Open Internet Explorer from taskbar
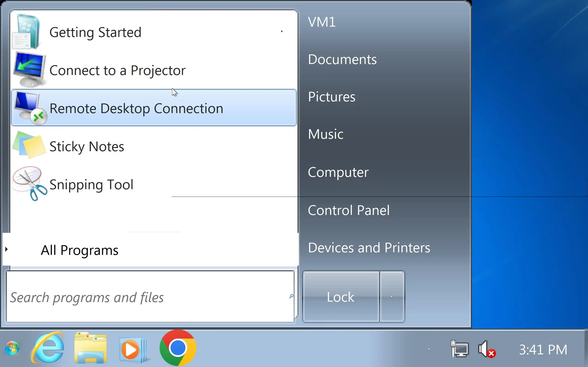The width and height of the screenshot is (588, 367). coord(48,348)
